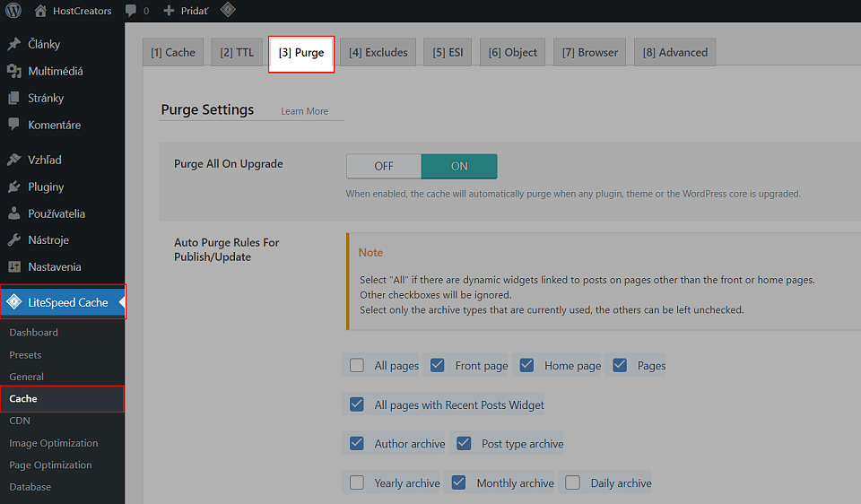Open the General submenu item
861x504 pixels.
click(x=26, y=377)
